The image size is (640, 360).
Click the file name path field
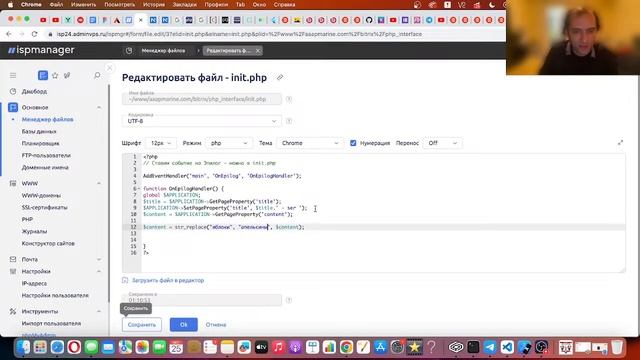point(202,99)
